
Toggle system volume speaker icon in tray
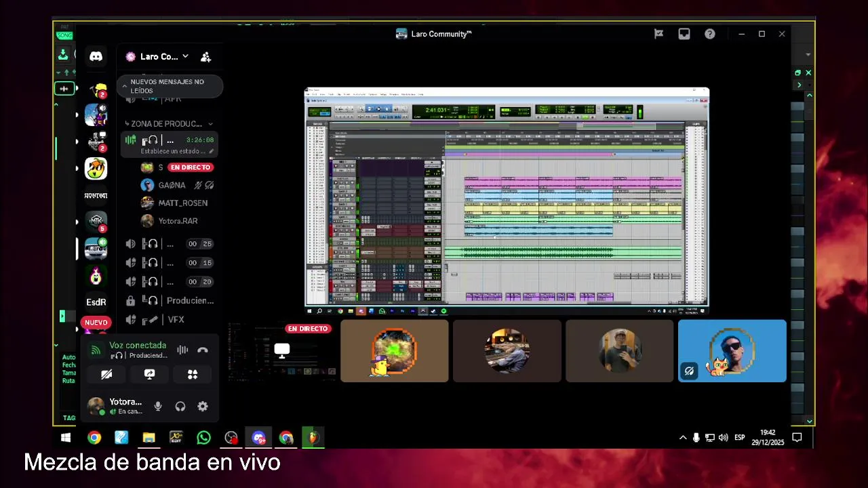coord(723,438)
